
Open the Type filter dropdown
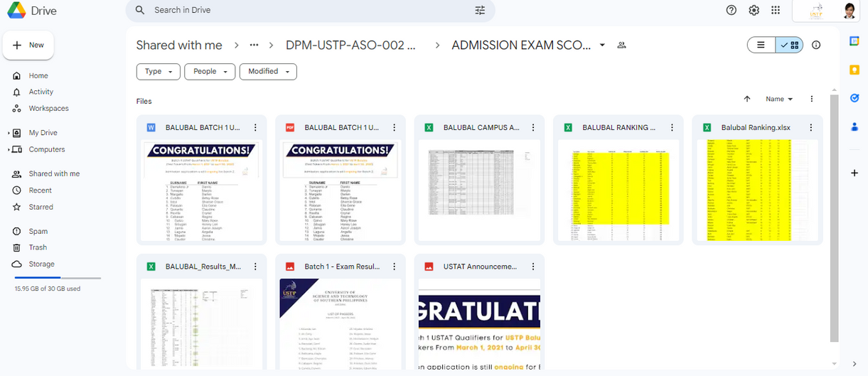point(158,71)
